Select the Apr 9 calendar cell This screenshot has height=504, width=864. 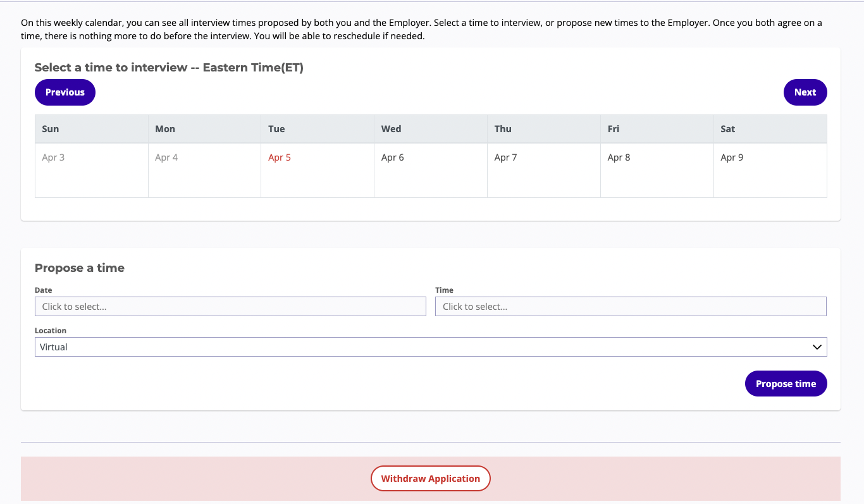pos(770,170)
